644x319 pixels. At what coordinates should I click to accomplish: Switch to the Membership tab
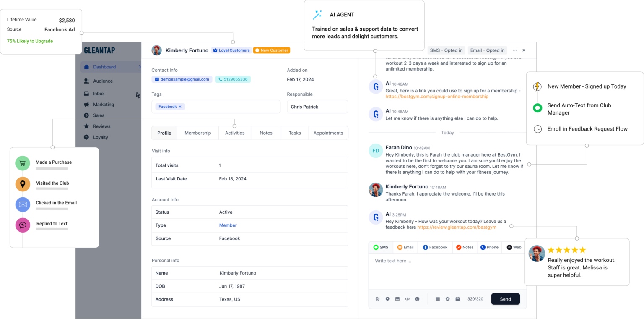pyautogui.click(x=197, y=133)
